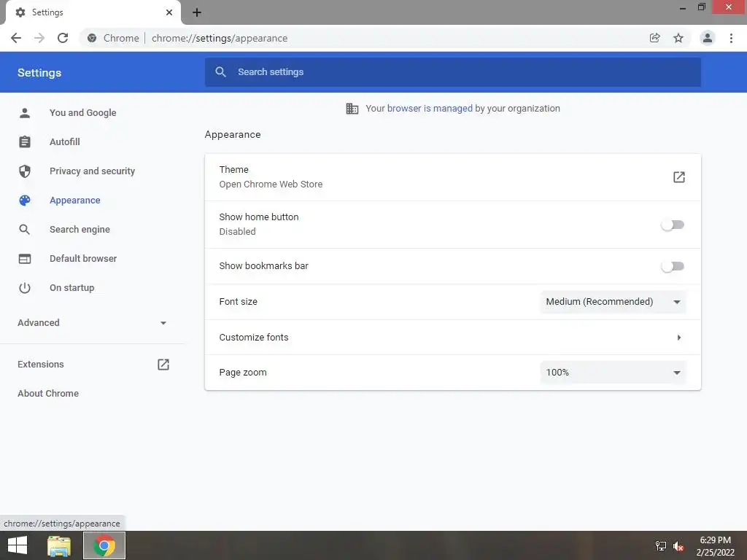The height and width of the screenshot is (560, 747).
Task: Click the Default browser window icon
Action: click(25, 259)
